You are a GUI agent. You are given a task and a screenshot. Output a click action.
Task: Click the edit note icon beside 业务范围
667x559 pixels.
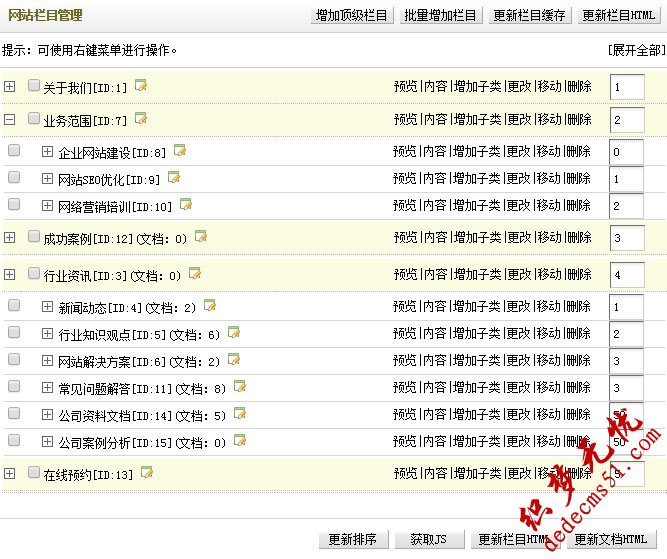[x=141, y=118]
